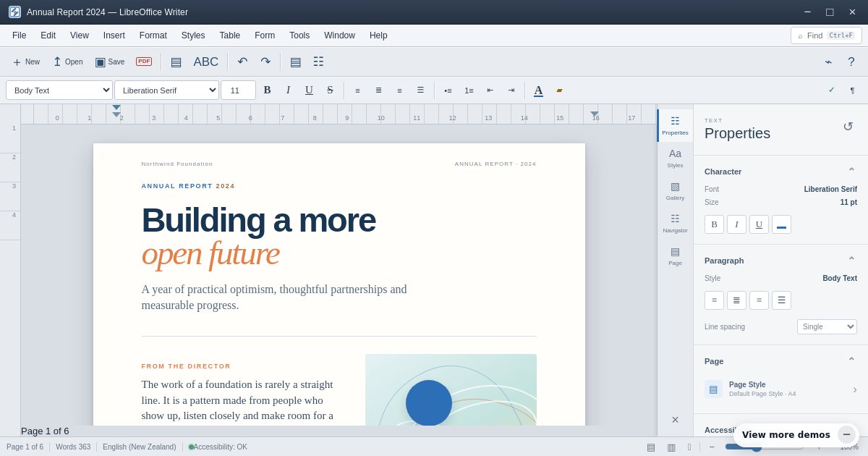Image resolution: width=868 pixels, height=456 pixels.
Task: Export document via the PDF icon
Action: point(144,62)
